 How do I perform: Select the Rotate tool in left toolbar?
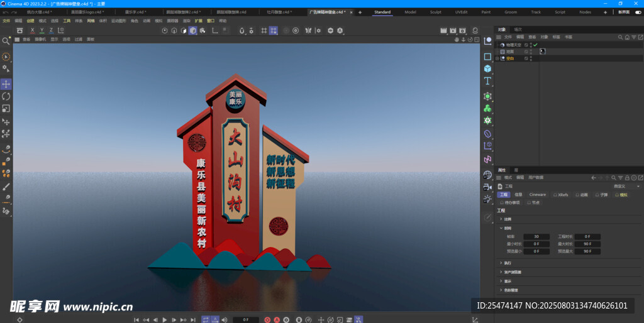(x=6, y=96)
